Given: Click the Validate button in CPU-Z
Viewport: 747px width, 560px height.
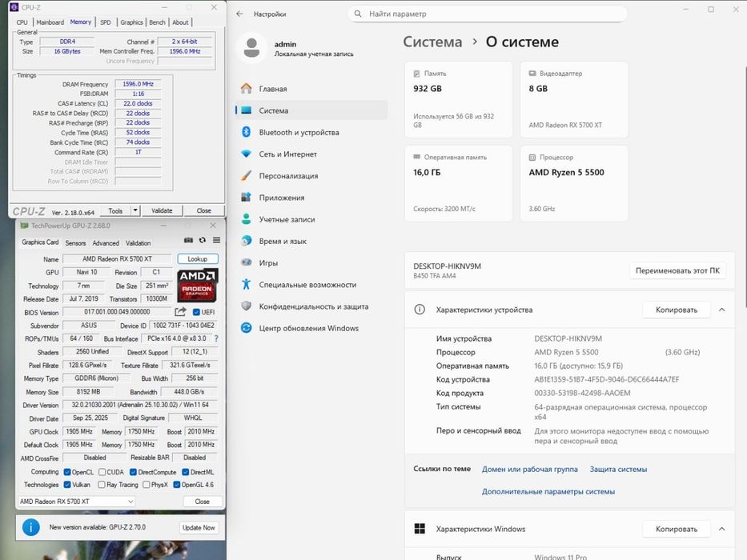Looking at the screenshot, I should [162, 210].
